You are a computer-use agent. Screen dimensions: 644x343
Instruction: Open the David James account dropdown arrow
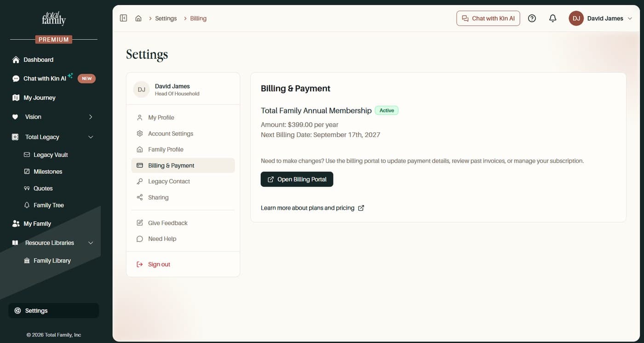[x=630, y=18]
